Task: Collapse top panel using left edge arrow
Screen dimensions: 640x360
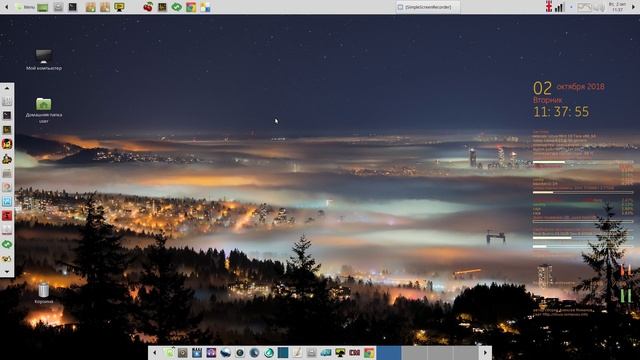Action: [6, 7]
